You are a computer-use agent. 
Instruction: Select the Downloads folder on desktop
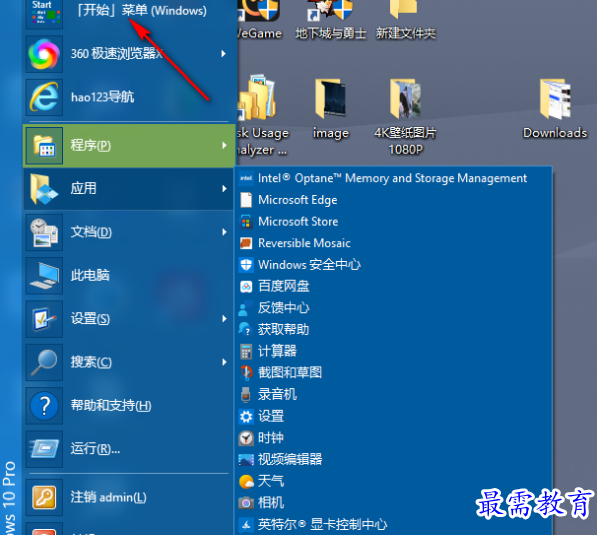tap(555, 109)
